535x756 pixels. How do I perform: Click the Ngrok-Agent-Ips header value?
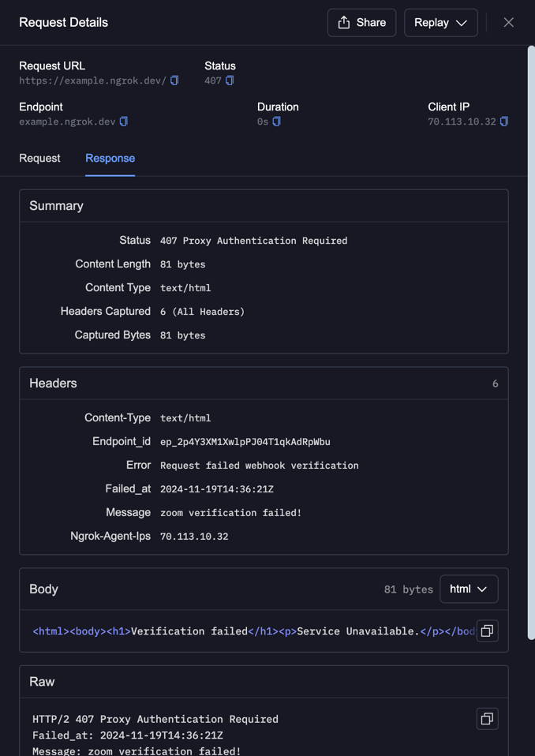pyautogui.click(x=194, y=537)
